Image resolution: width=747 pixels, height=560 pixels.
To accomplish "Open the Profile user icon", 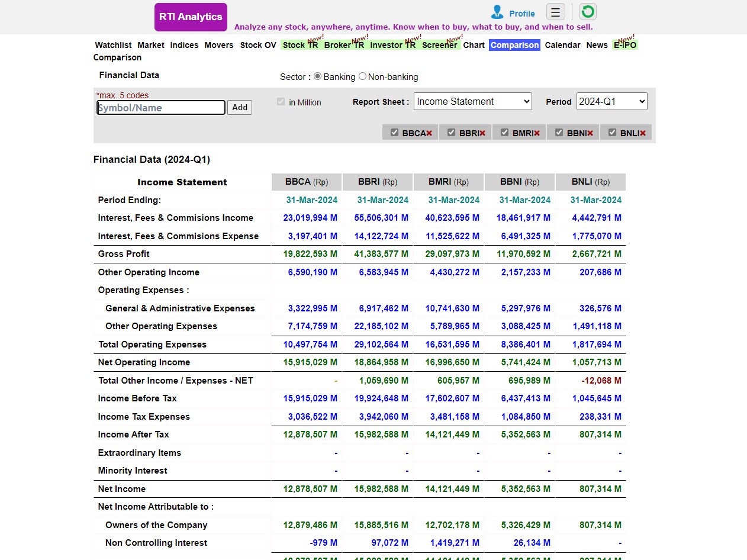I will [497, 12].
